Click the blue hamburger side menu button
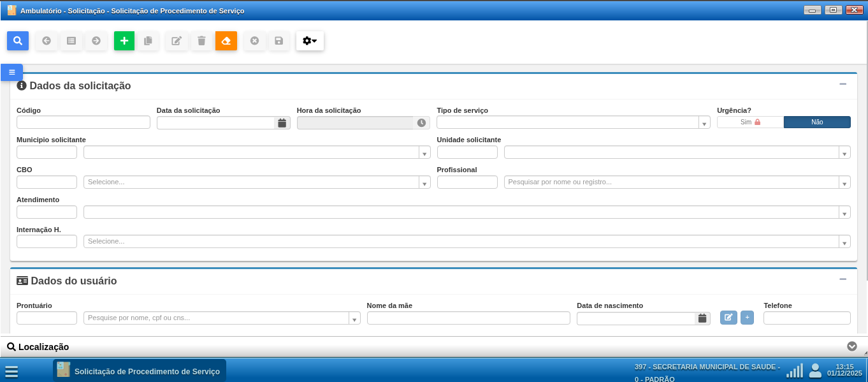 click(12, 72)
